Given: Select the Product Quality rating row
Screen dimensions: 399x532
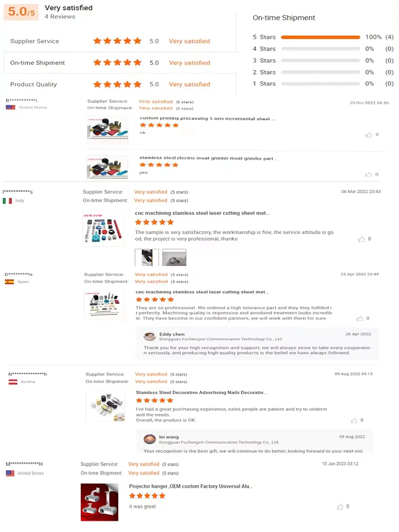Looking at the screenshot, I should coord(120,84).
